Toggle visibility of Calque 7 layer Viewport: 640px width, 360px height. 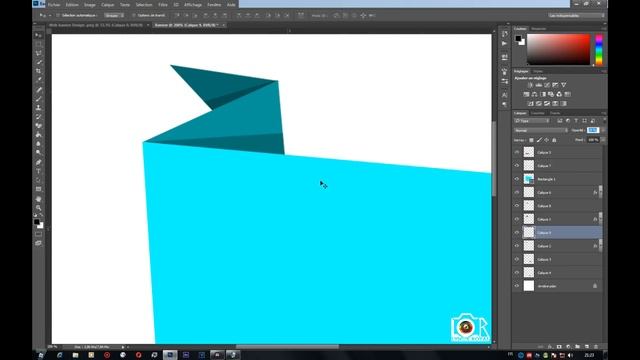517,166
